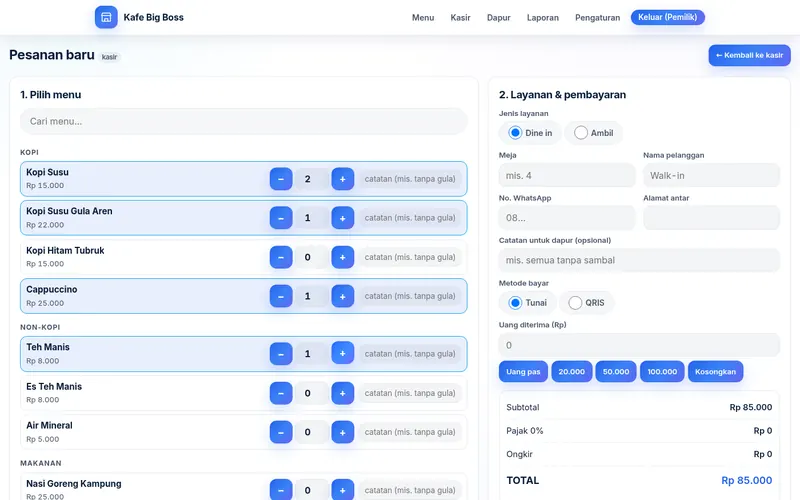The image size is (800, 500).
Task: Click plus on Es Teh Manis row
Action: point(342,393)
